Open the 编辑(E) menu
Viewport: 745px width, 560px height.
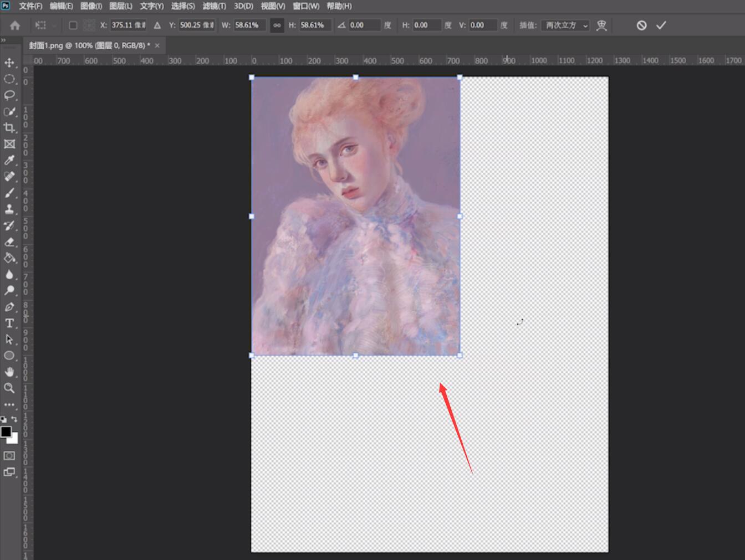tap(62, 6)
